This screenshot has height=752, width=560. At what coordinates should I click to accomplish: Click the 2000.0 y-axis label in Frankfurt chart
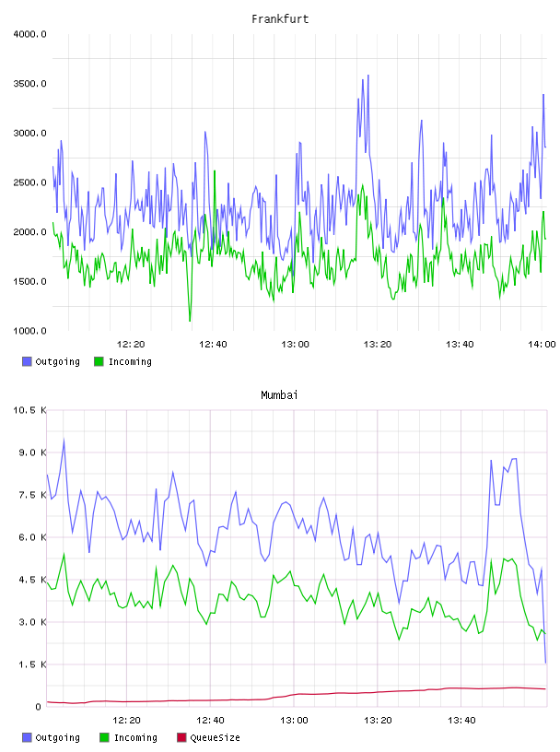coord(29,231)
